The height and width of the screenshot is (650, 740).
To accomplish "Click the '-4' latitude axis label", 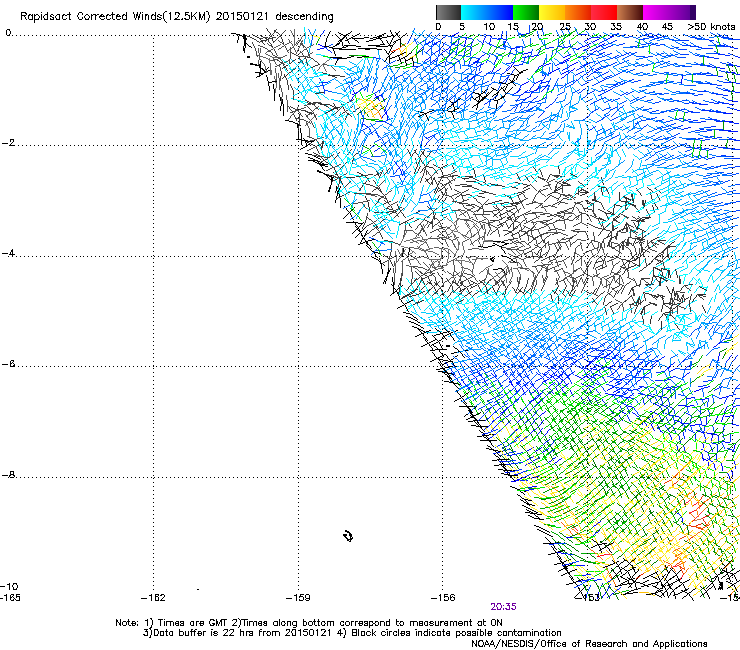I will click(8, 253).
